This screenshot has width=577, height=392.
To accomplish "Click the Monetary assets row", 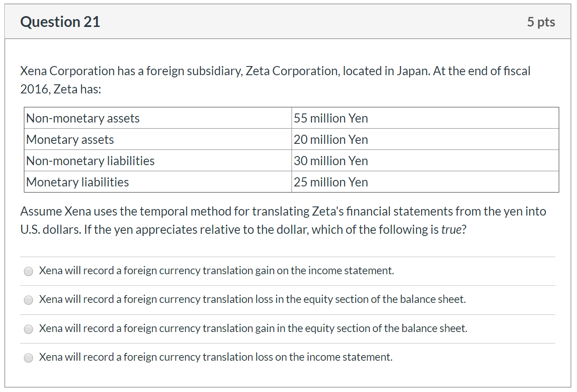I will click(70, 139).
